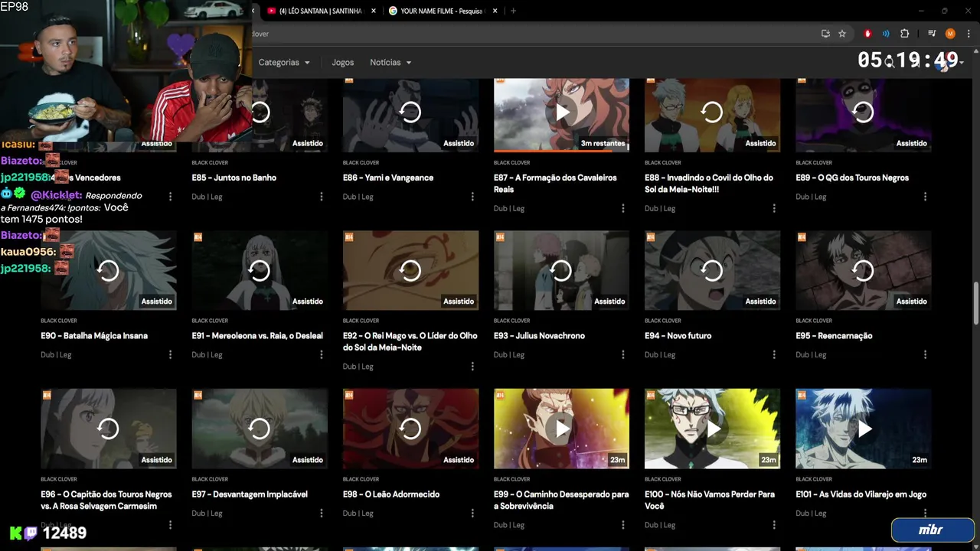Open title E95 - Reencarnação
The image size is (980, 551).
click(834, 336)
